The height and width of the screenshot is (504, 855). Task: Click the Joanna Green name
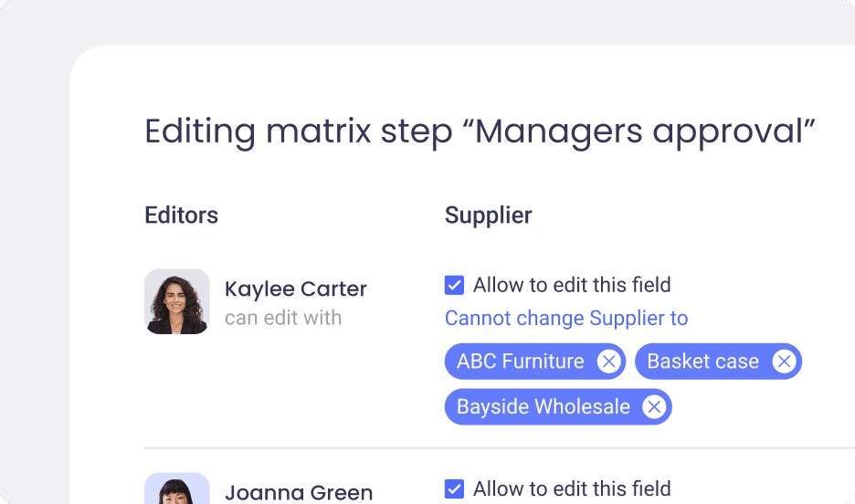click(x=299, y=492)
